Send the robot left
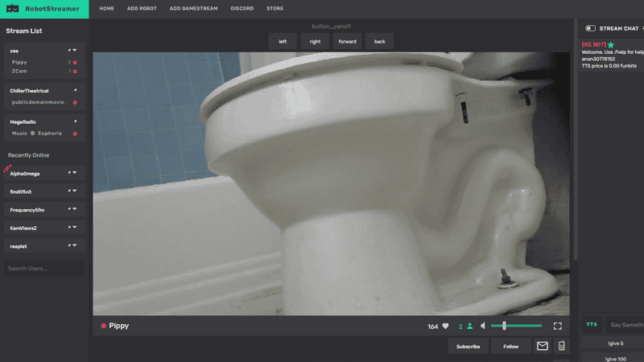 pyautogui.click(x=283, y=42)
